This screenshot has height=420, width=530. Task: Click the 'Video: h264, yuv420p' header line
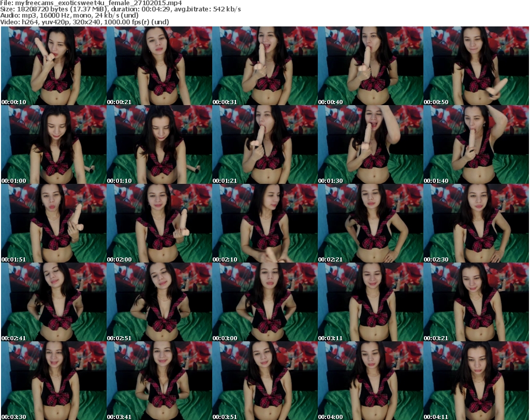(84, 22)
